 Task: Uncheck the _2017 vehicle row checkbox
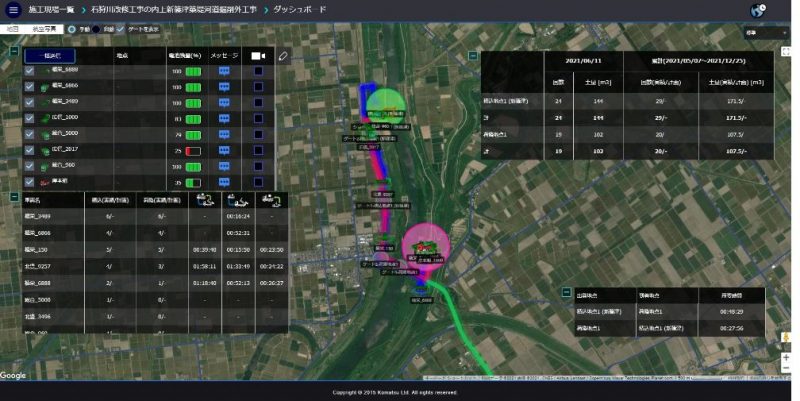[30, 151]
